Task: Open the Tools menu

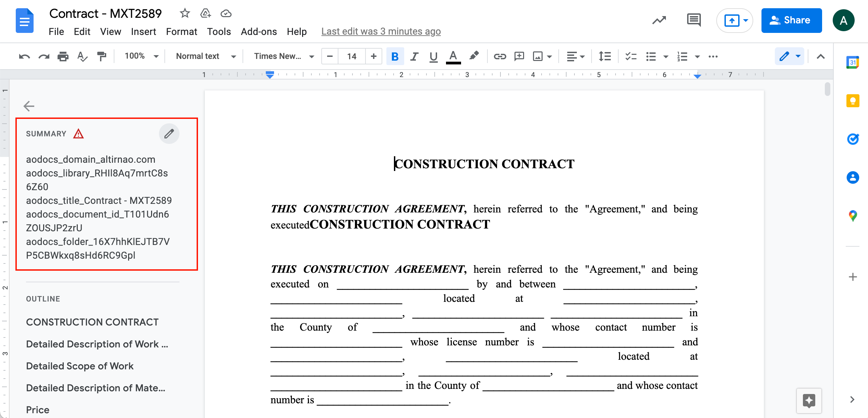Action: click(x=219, y=31)
